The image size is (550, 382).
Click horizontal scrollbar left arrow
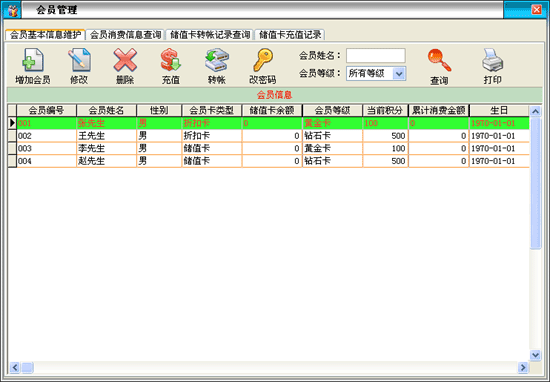pyautogui.click(x=14, y=367)
